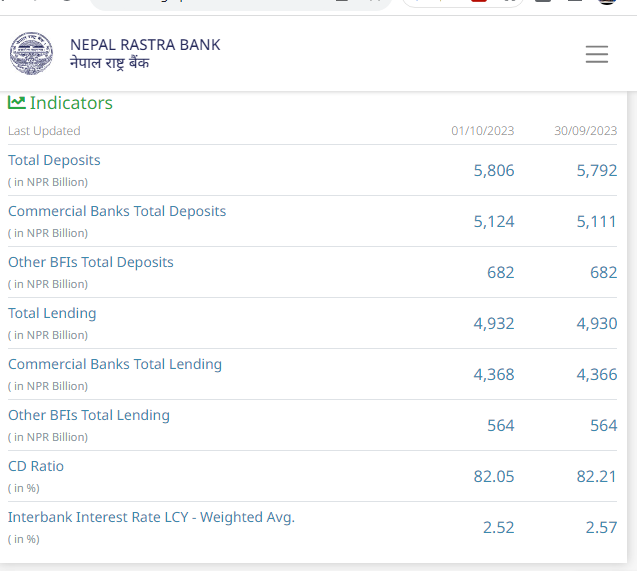Open the Total Deposits indicator
637x571 pixels.
(x=54, y=160)
